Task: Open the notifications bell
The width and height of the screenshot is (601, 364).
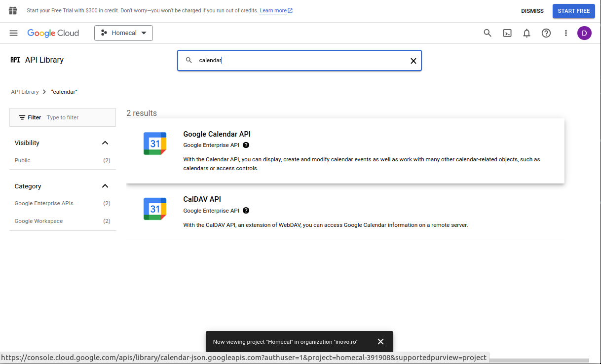Action: 526,33
